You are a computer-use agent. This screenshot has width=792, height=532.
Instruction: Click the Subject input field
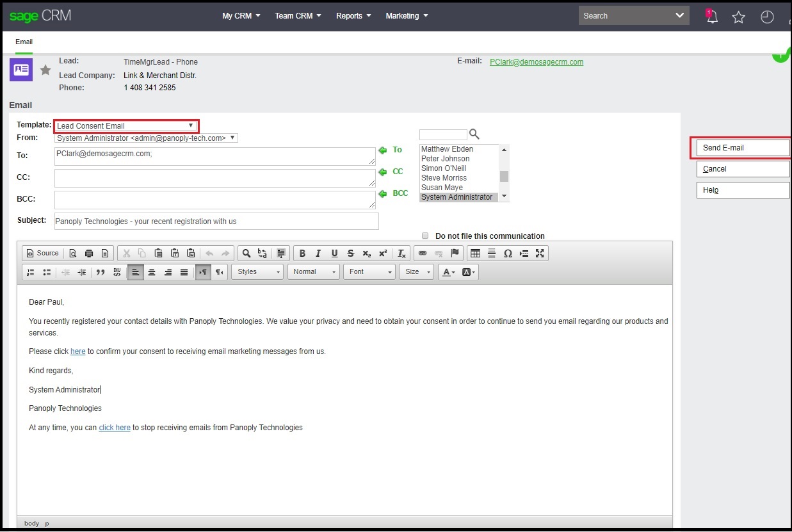tap(216, 221)
